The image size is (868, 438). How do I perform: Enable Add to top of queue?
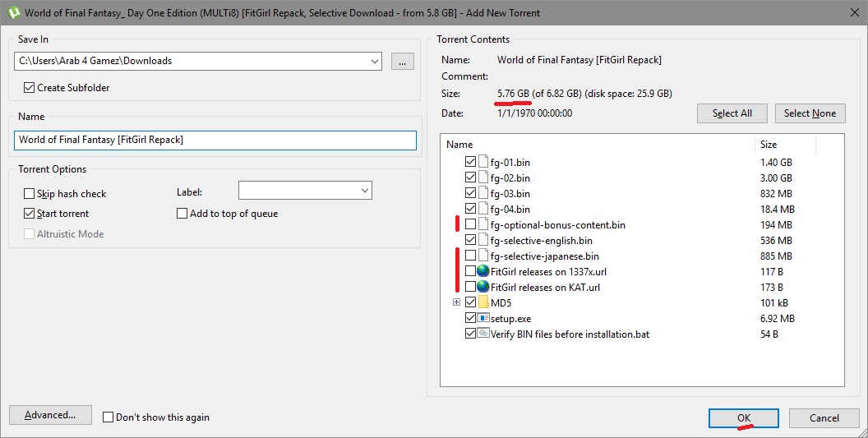[x=182, y=213]
